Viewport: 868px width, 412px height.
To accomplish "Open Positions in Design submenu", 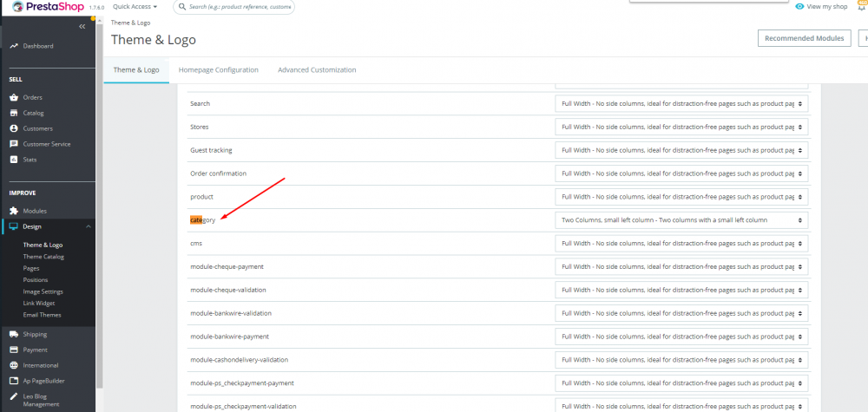I will click(36, 280).
